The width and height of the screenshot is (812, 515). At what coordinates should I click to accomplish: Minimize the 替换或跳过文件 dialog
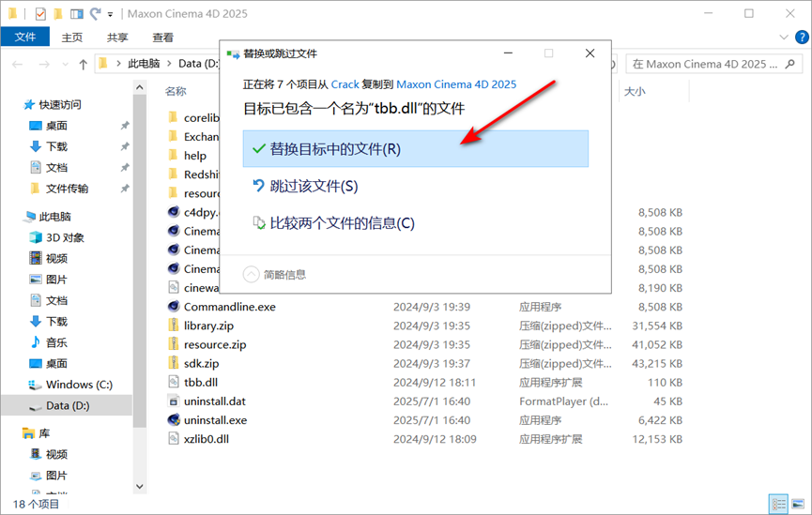pyautogui.click(x=509, y=53)
